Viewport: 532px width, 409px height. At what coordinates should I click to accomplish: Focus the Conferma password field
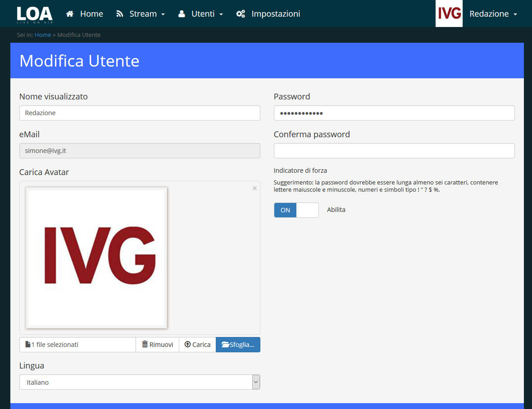(x=394, y=151)
